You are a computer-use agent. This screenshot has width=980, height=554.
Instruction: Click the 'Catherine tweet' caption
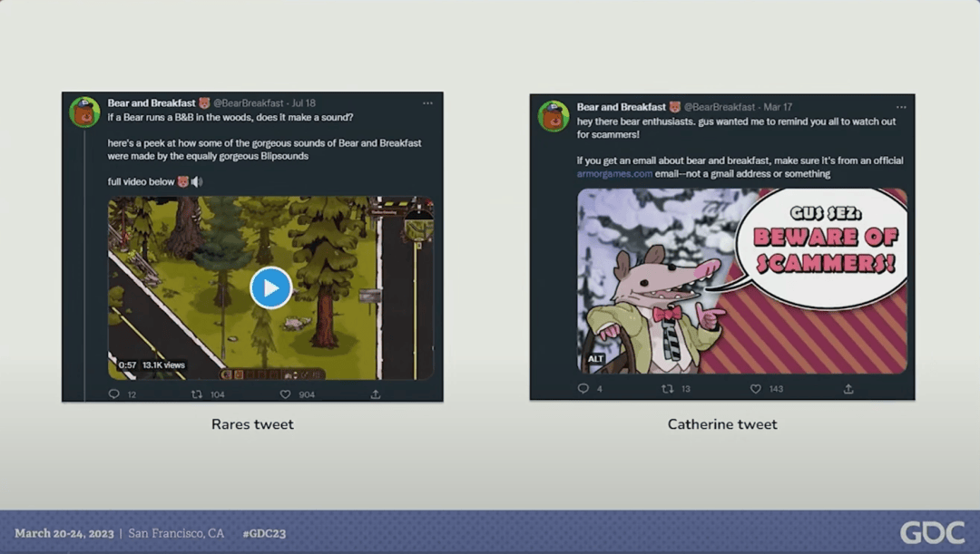(x=722, y=424)
